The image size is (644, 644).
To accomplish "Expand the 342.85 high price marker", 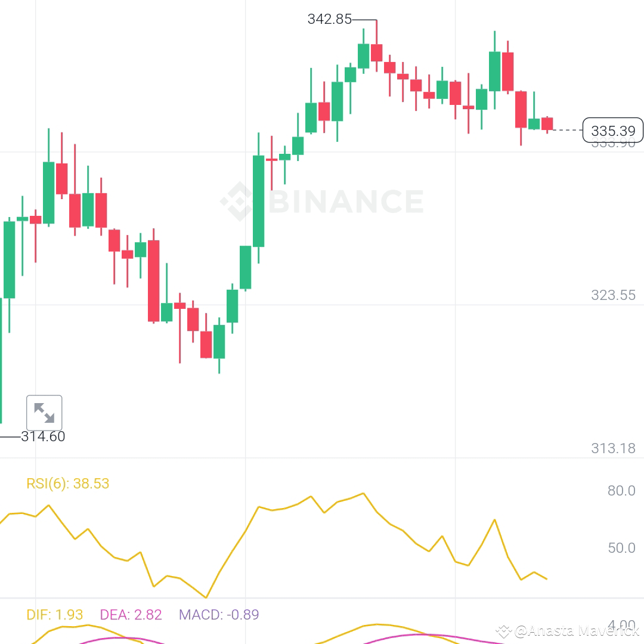I will click(330, 18).
